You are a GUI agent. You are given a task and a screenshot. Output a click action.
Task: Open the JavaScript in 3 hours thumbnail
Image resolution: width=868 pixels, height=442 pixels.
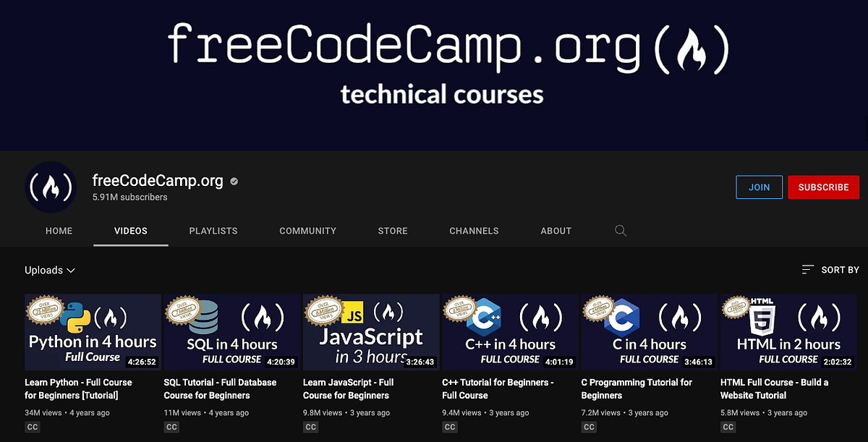click(x=370, y=331)
